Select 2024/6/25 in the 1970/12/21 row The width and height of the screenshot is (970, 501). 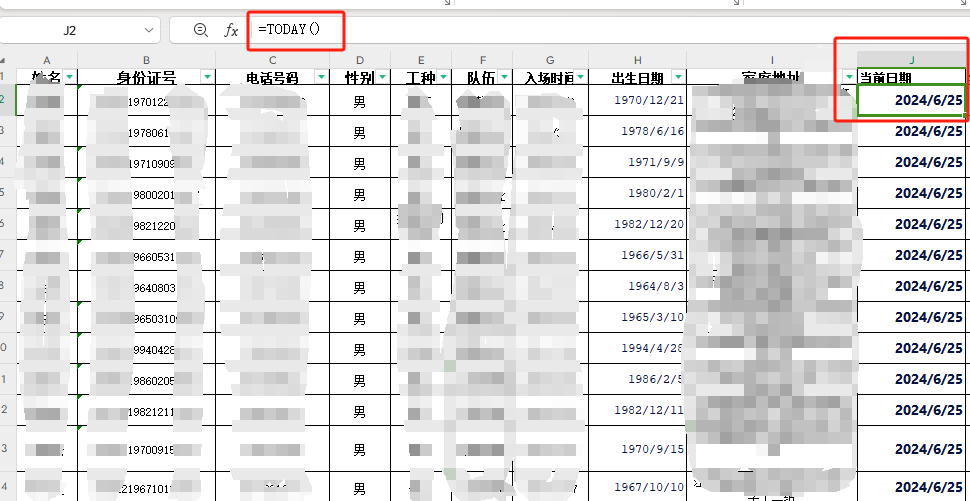pyautogui.click(x=912, y=100)
